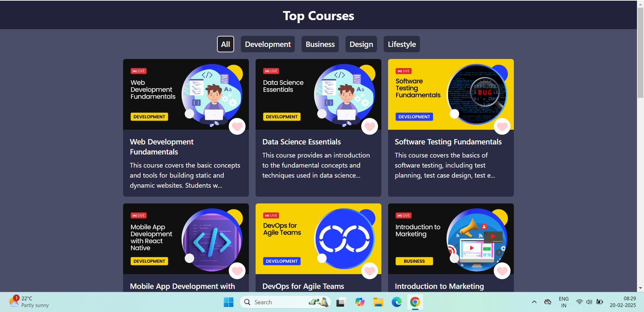Open File Explorer from taskbar
Screen dimensions: 644x312
pos(378,302)
